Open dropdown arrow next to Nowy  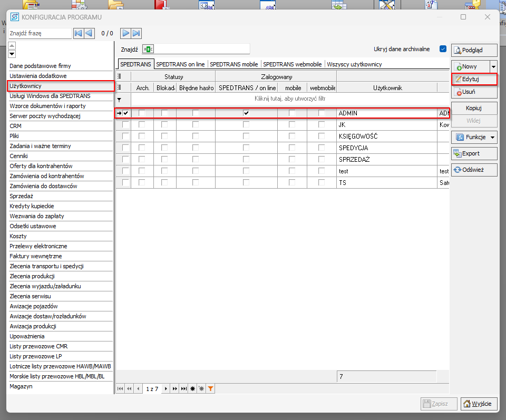(x=493, y=66)
